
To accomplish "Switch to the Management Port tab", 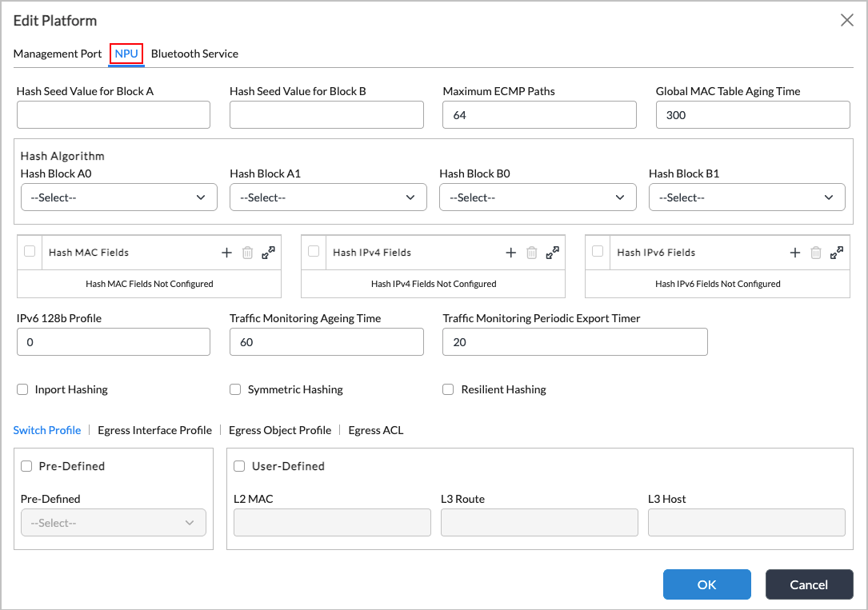I will tap(58, 54).
